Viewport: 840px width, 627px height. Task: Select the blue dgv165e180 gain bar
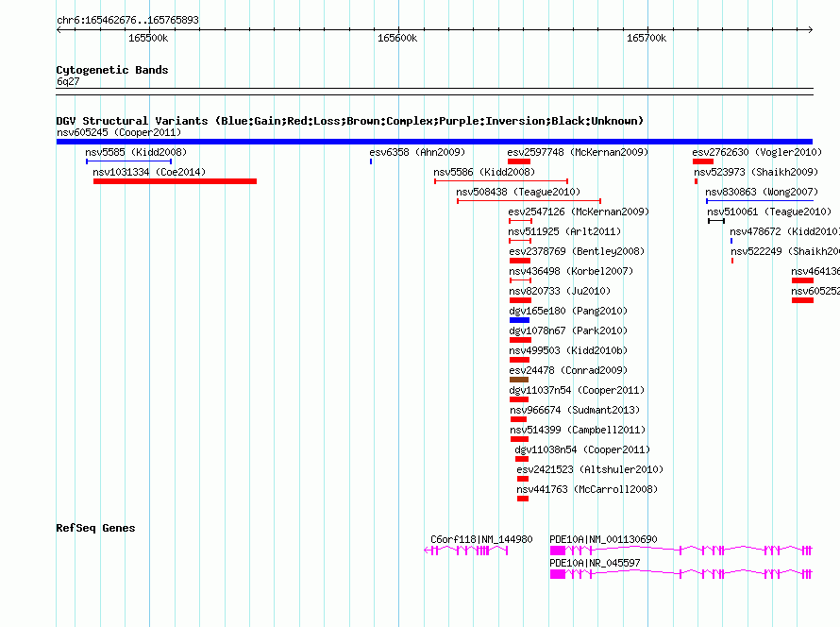point(520,320)
